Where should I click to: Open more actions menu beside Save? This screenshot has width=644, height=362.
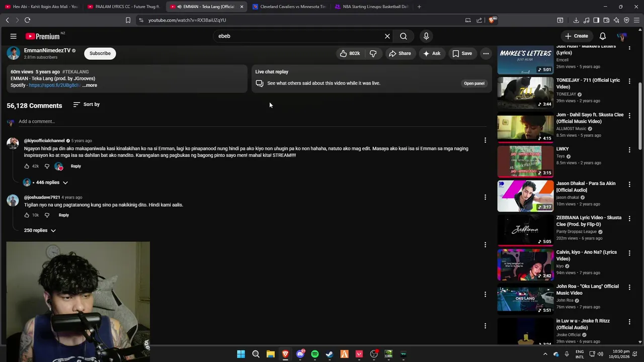coord(486,53)
